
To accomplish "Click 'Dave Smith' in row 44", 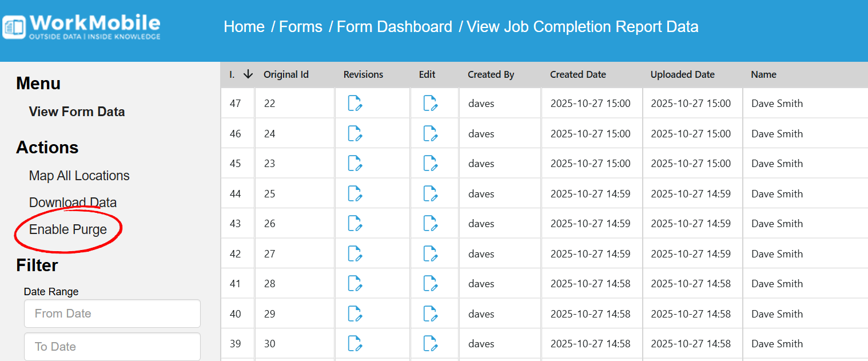I will pyautogui.click(x=777, y=194).
